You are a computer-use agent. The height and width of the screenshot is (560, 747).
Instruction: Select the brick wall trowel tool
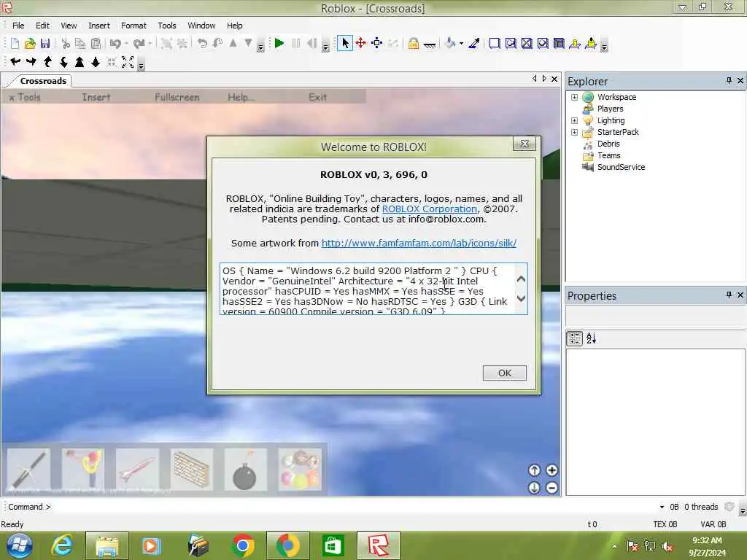(192, 469)
